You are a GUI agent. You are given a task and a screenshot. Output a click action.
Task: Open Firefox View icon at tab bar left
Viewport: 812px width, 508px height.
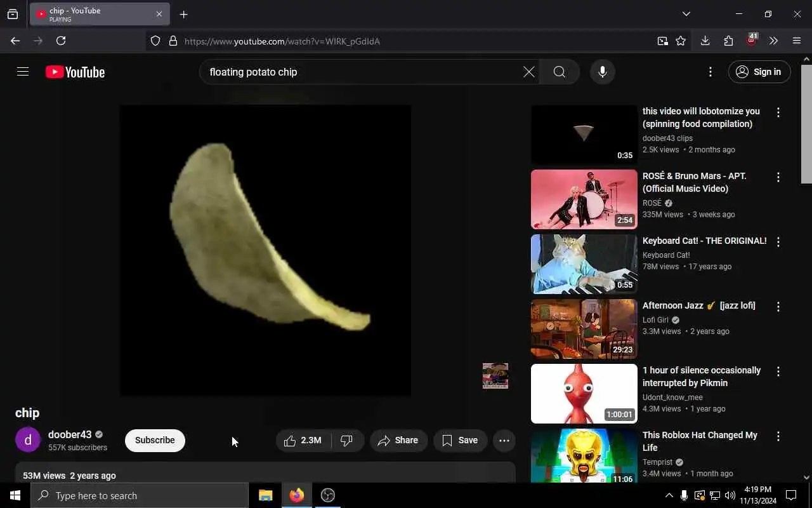(13, 14)
